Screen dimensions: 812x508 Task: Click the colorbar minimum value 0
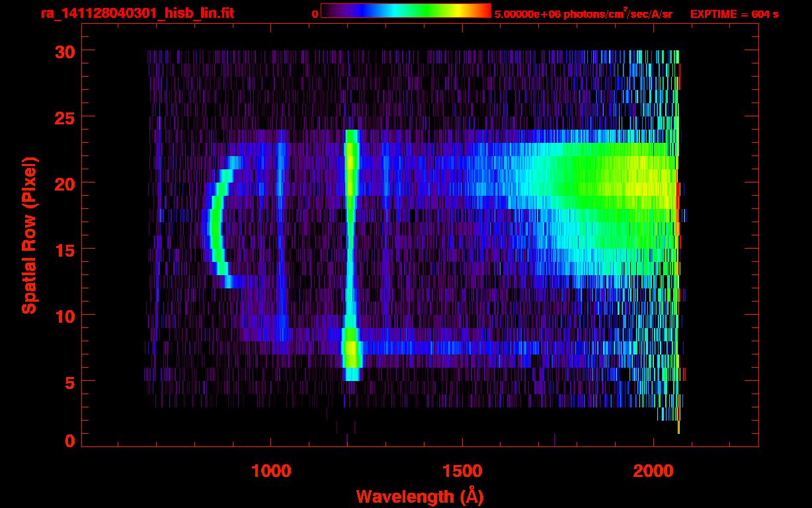tap(315, 15)
